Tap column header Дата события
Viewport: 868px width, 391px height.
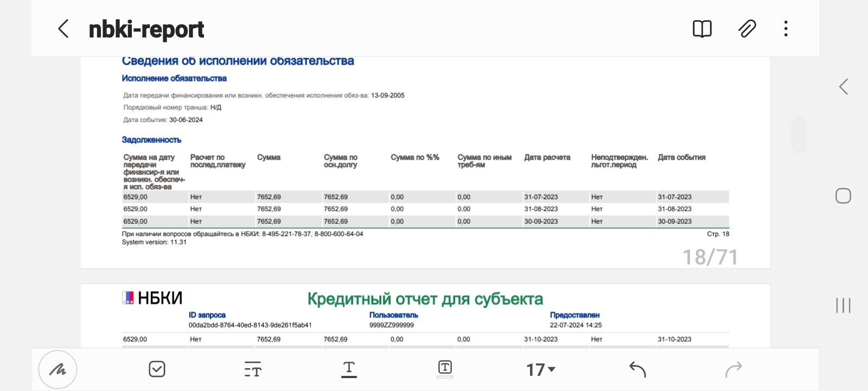[681, 157]
